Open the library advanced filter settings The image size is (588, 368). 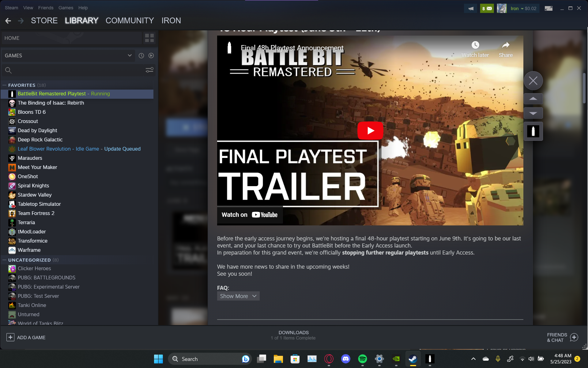coord(149,70)
